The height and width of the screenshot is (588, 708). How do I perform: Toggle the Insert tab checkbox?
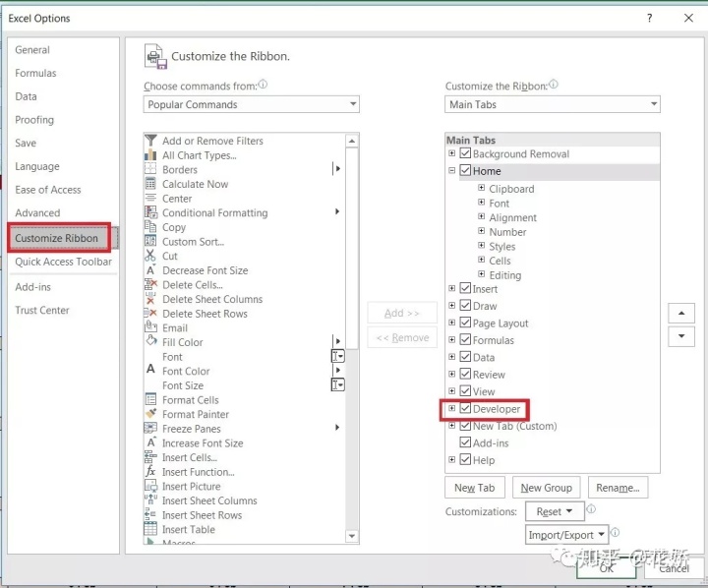pyautogui.click(x=465, y=288)
